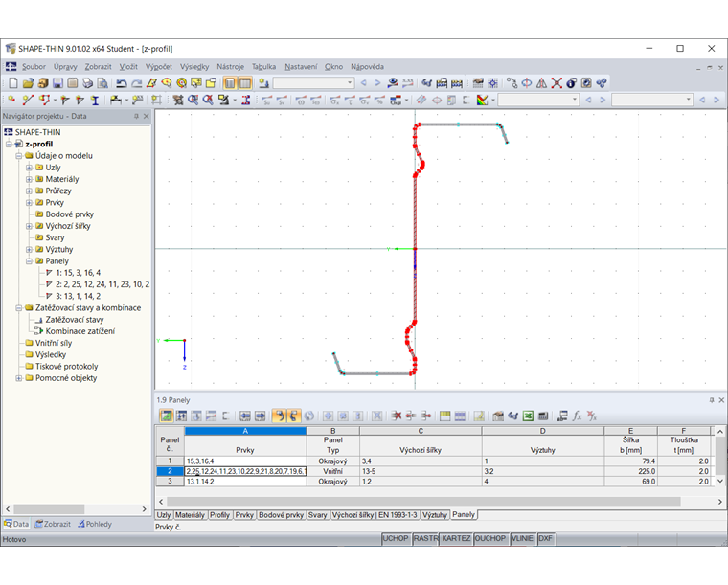The height and width of the screenshot is (585, 728).
Task: Expand the Pomocné objekty node
Action: (x=18, y=378)
